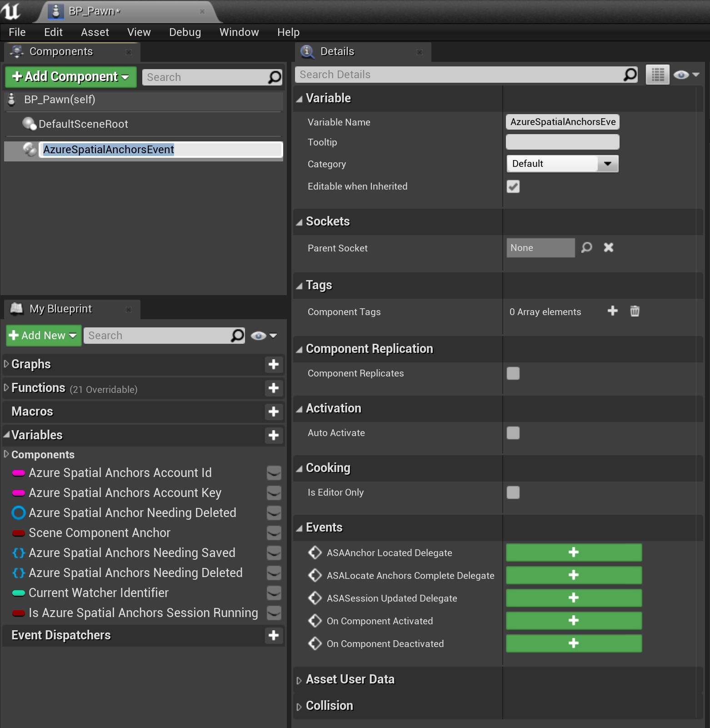Image resolution: width=710 pixels, height=728 pixels.
Task: Click the DefaultSceneRoot sphere icon
Action: (x=29, y=124)
